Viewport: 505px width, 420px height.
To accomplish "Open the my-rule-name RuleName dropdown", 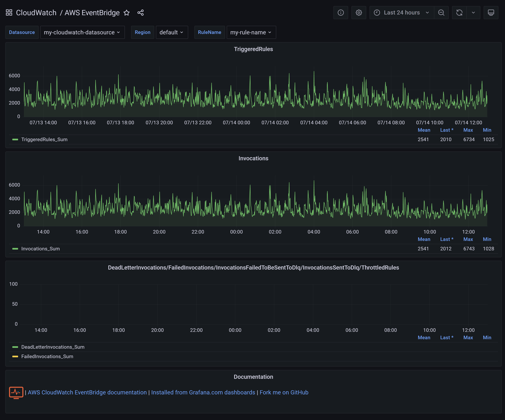I will click(x=251, y=32).
